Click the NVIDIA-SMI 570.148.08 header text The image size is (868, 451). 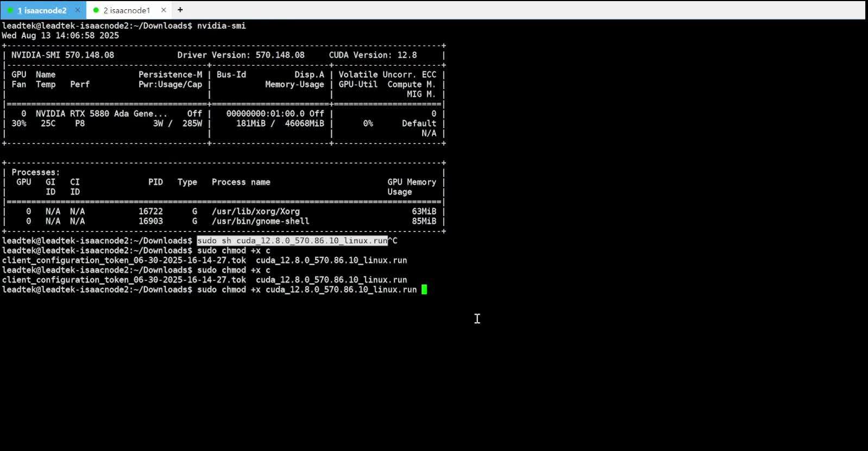[63, 55]
